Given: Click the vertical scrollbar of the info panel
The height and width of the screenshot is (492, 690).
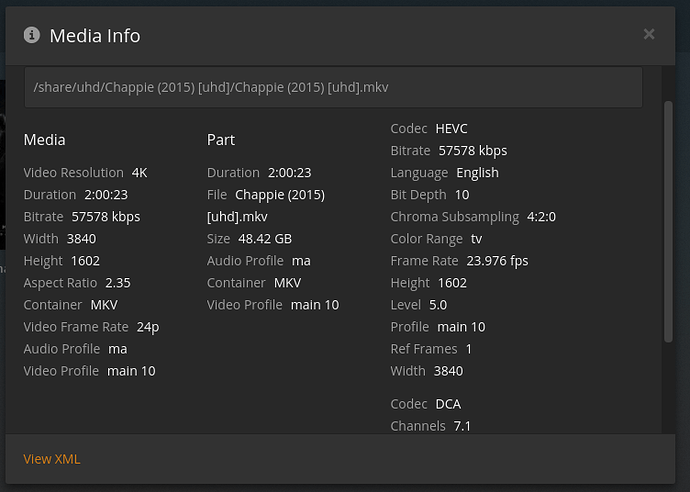Looking at the screenshot, I should 668,220.
